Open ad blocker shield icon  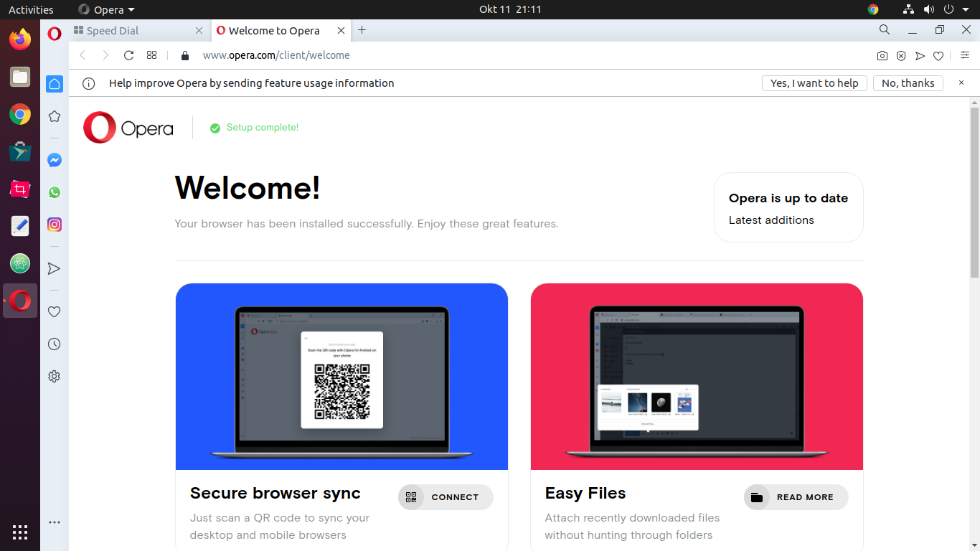point(901,56)
